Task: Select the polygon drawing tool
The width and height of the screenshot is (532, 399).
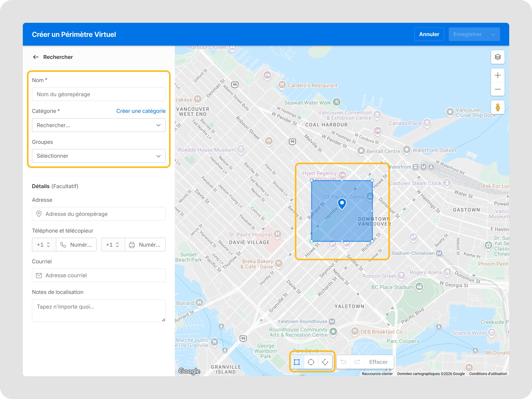Action: coord(325,362)
